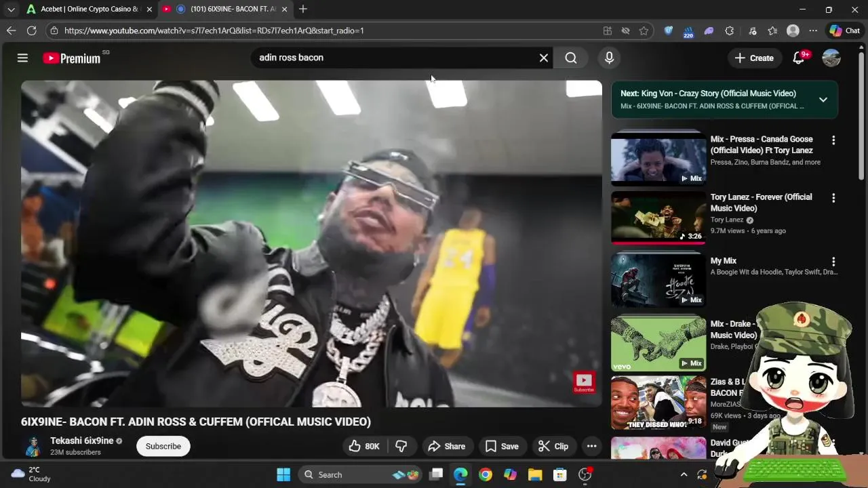This screenshot has width=868, height=488.
Task: Click the video title 6IX9INE- BACON text
Action: [196, 422]
